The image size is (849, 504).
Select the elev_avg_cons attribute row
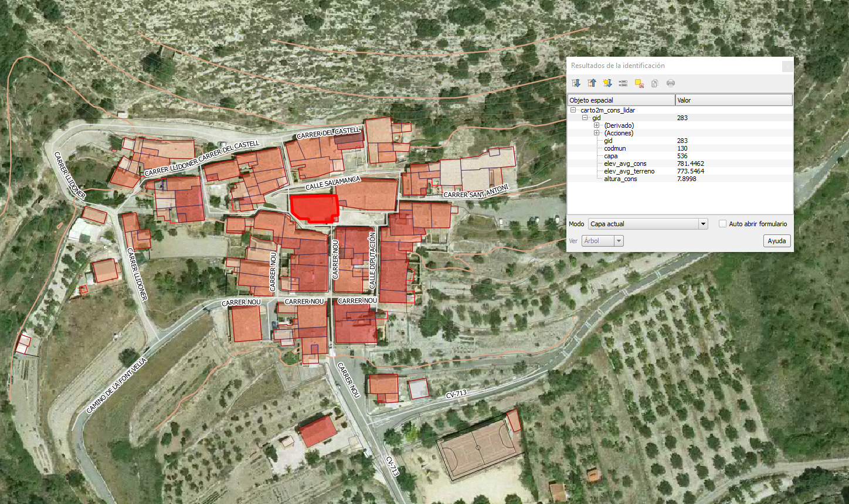(680, 164)
